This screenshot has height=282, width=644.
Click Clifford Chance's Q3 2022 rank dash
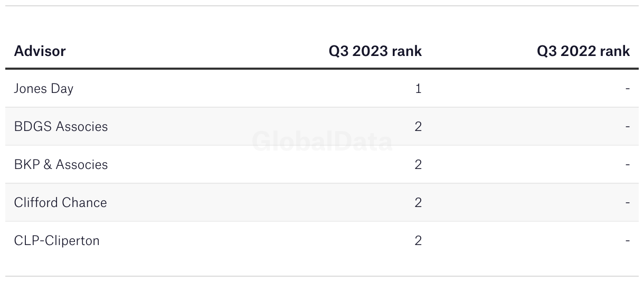tap(628, 203)
